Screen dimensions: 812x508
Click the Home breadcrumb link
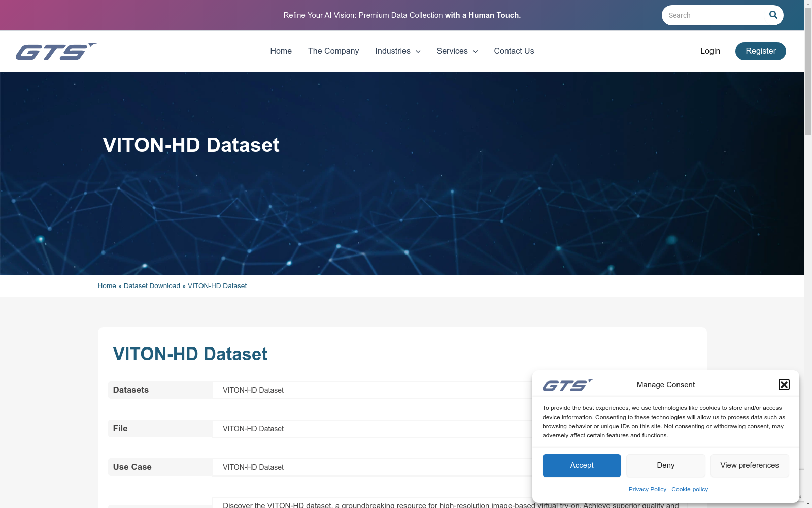point(107,286)
